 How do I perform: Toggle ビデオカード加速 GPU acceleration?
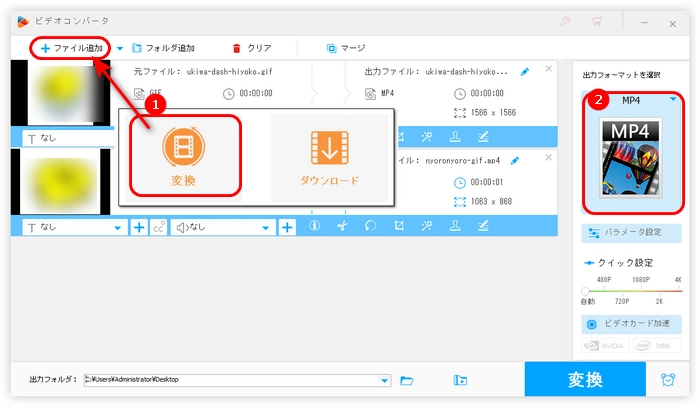pyautogui.click(x=631, y=324)
